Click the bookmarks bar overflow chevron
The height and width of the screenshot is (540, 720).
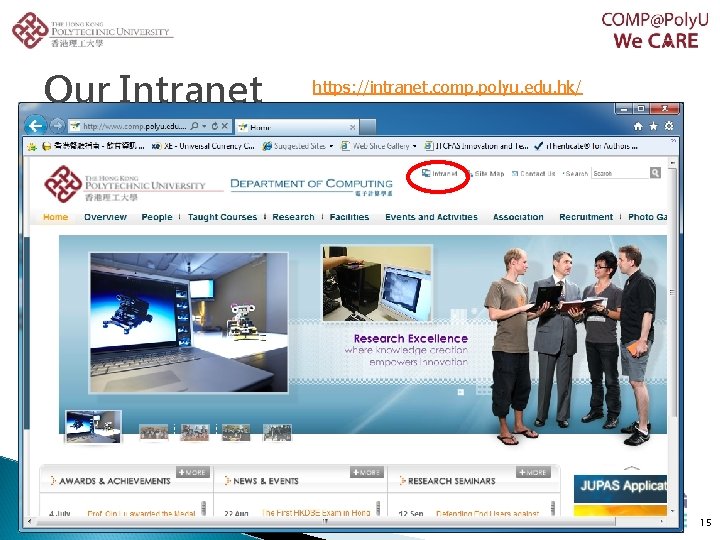pos(673,141)
